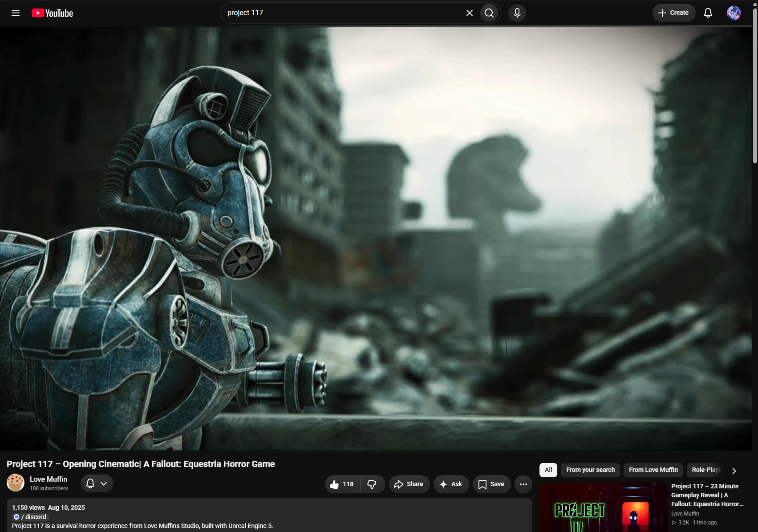The height and width of the screenshot is (532, 758).
Task: Select the All filter chip
Action: click(548, 470)
